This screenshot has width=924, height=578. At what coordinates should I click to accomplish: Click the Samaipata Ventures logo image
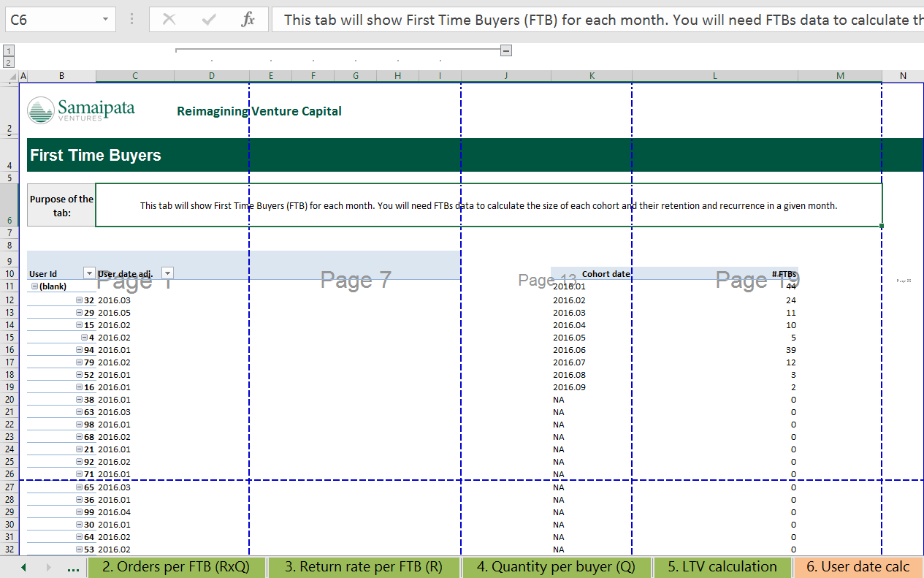[x=81, y=110]
